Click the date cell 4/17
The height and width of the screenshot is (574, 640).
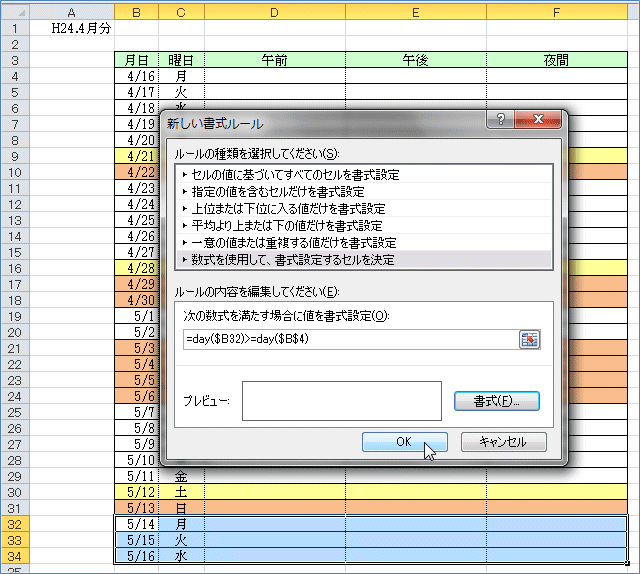click(x=136, y=92)
